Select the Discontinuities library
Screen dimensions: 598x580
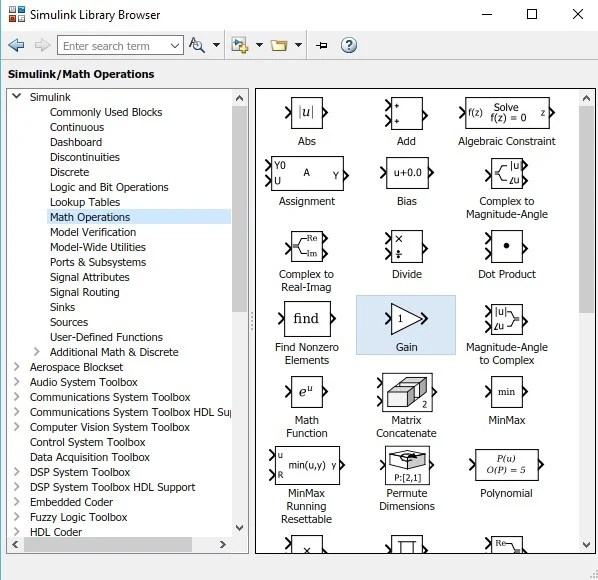85,157
